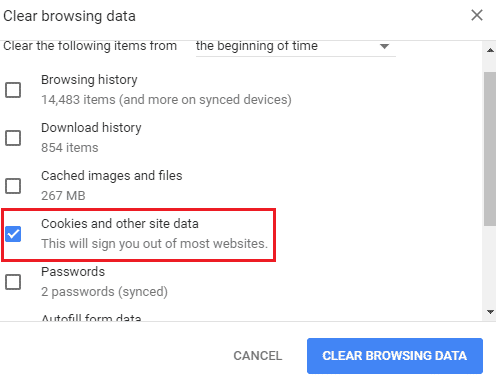
Task: Click the vertical scrollbar thumb
Action: click(x=490, y=149)
